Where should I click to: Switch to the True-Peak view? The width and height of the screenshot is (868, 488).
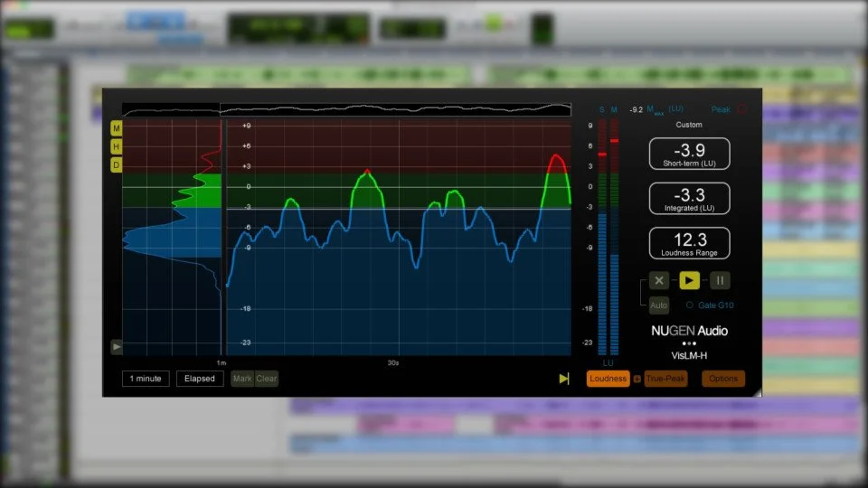click(665, 379)
